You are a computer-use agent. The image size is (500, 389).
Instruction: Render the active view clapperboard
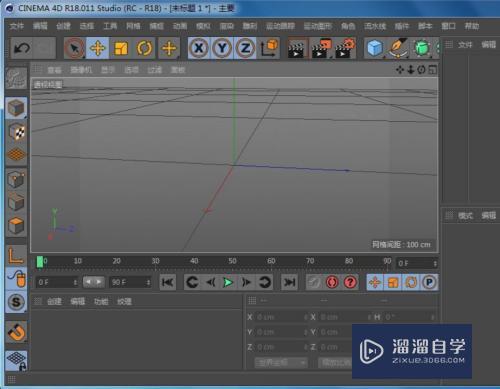297,49
